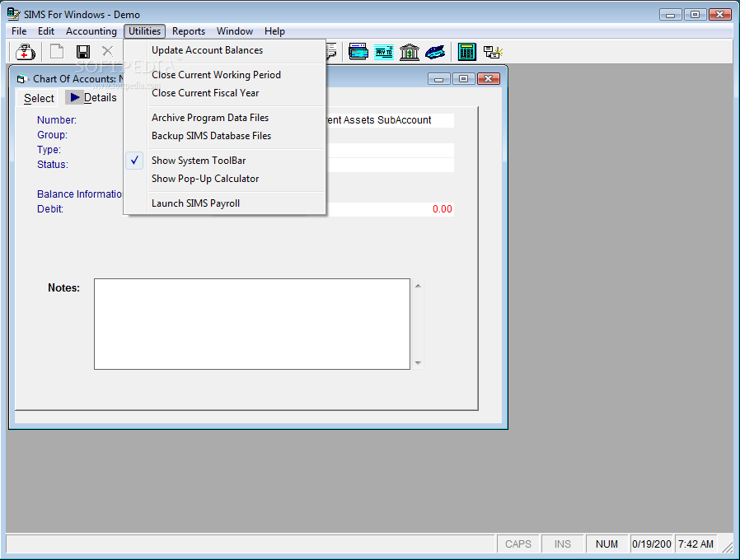Minimize the Chart Of Accounts window

[x=439, y=79]
